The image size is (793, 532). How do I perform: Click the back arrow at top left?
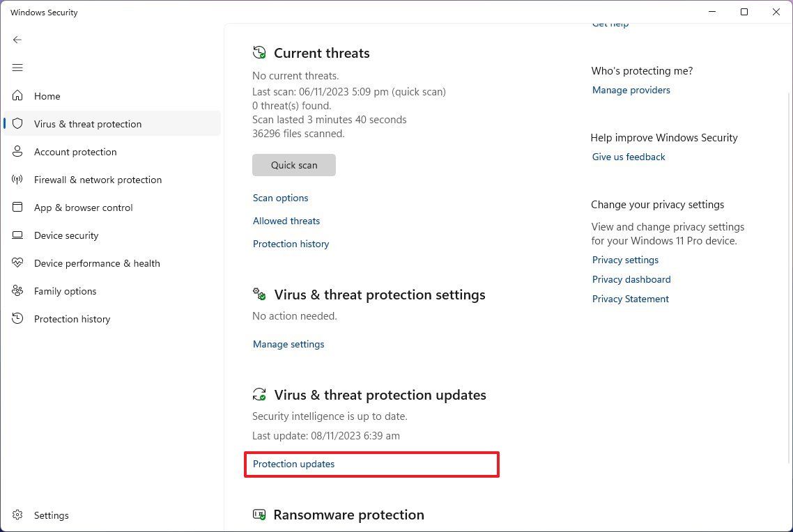pyautogui.click(x=17, y=40)
